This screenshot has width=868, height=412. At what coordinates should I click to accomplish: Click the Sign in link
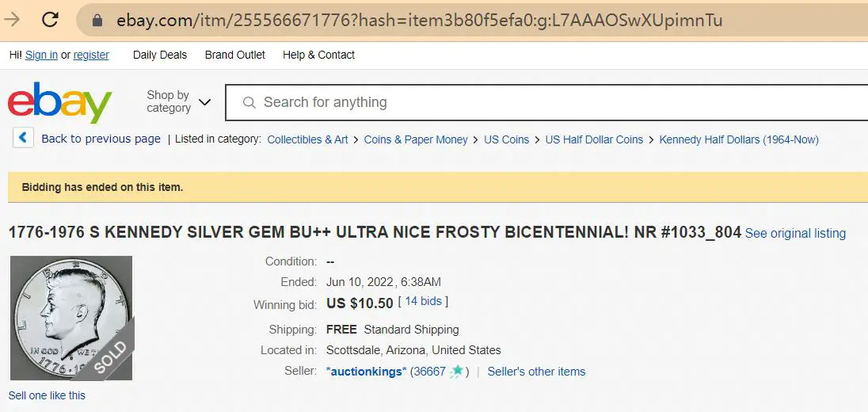tap(41, 55)
